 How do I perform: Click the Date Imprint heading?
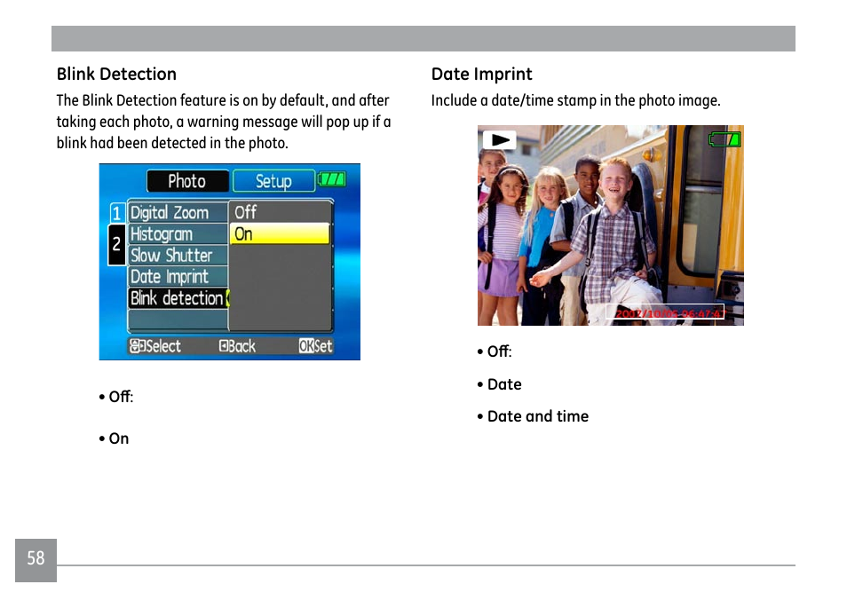click(481, 74)
